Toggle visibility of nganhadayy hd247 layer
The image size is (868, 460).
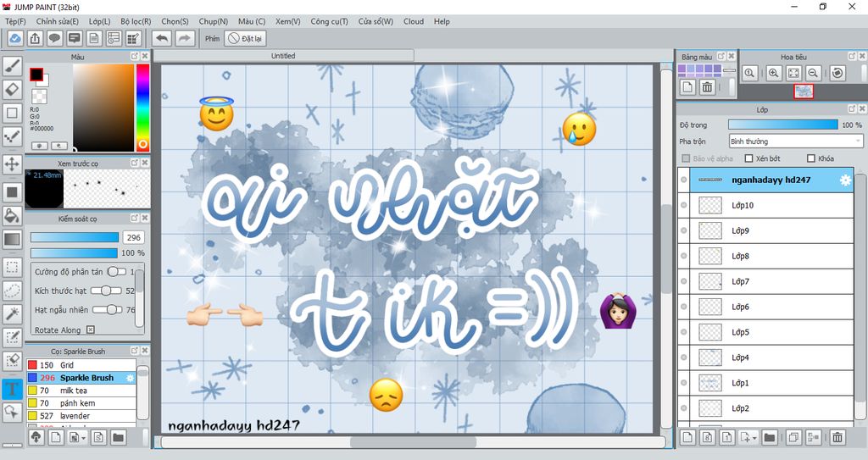pos(684,180)
